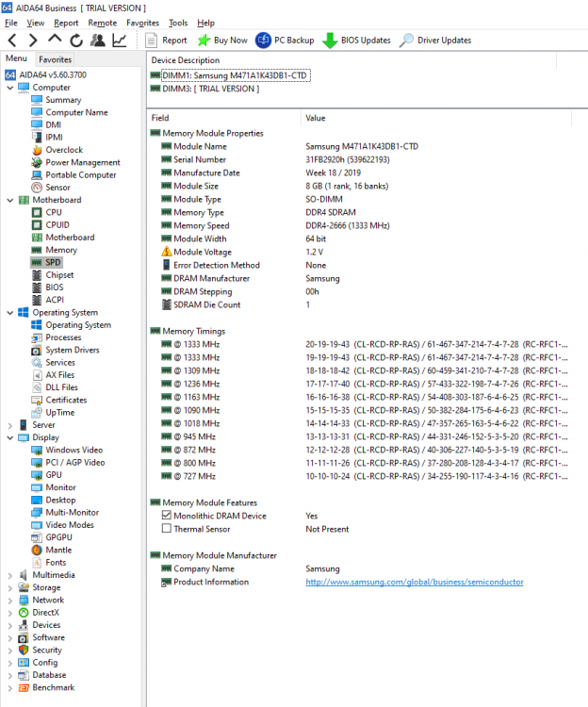The image size is (588, 707).
Task: Collapse the Computer tree node
Action: click(10, 88)
